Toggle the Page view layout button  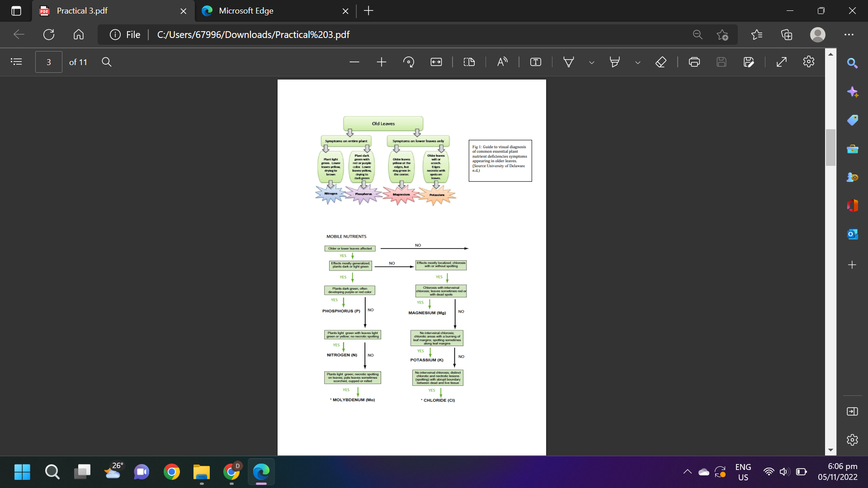tap(469, 62)
